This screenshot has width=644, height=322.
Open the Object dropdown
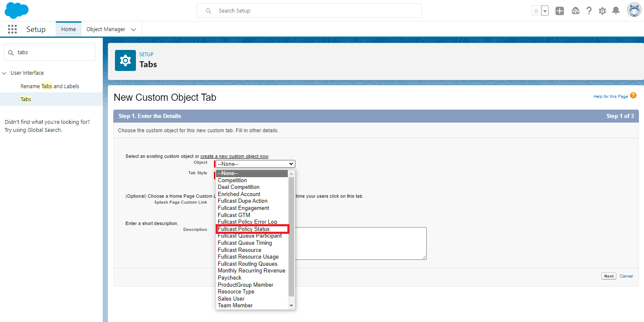(256, 164)
